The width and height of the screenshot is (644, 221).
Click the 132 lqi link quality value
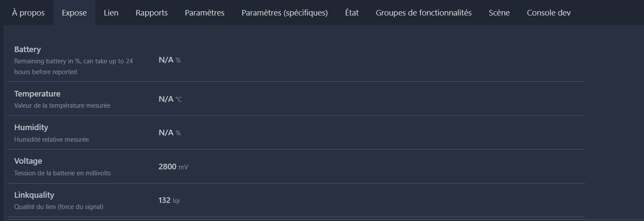[x=169, y=200]
